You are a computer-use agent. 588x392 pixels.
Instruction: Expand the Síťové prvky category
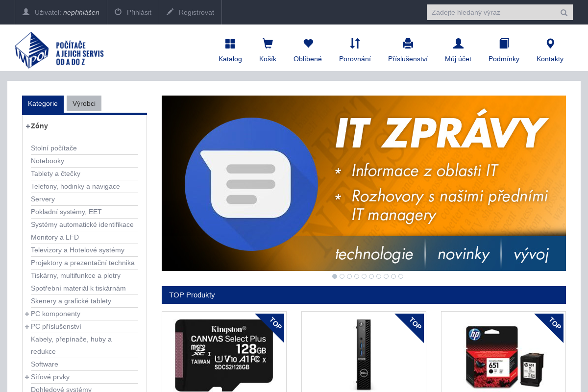27,377
